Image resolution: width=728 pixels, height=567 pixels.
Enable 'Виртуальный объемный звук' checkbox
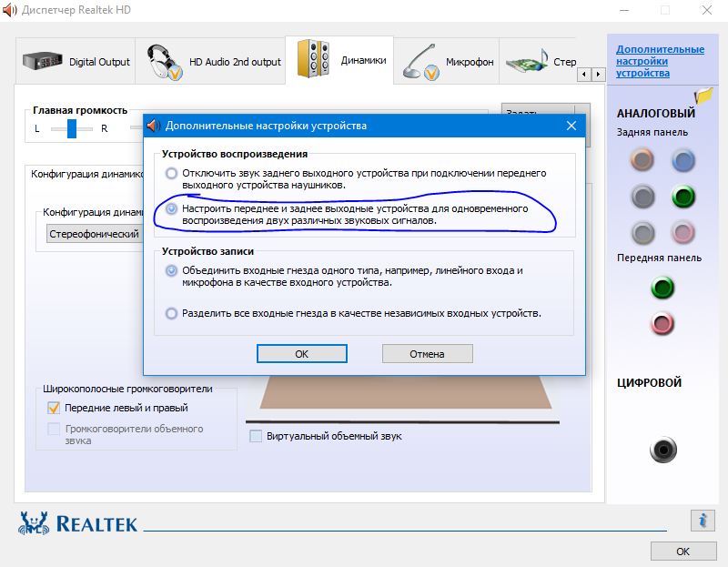click(x=256, y=436)
